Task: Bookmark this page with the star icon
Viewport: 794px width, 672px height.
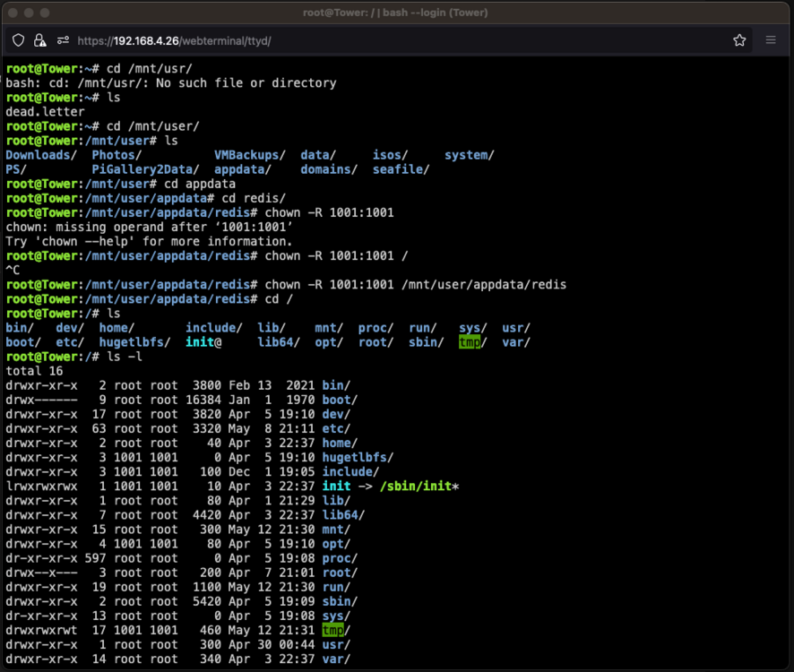Action: point(739,40)
